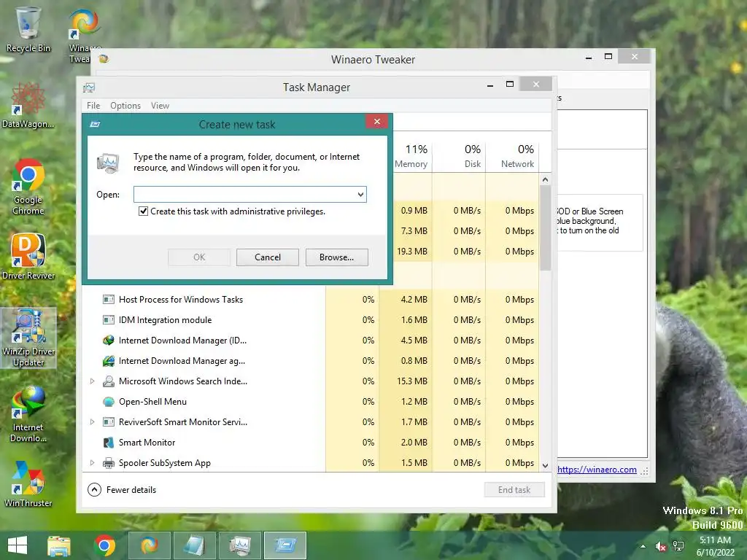747x560 pixels.
Task: Open the Recycle Bin desktop icon
Action: point(28,29)
